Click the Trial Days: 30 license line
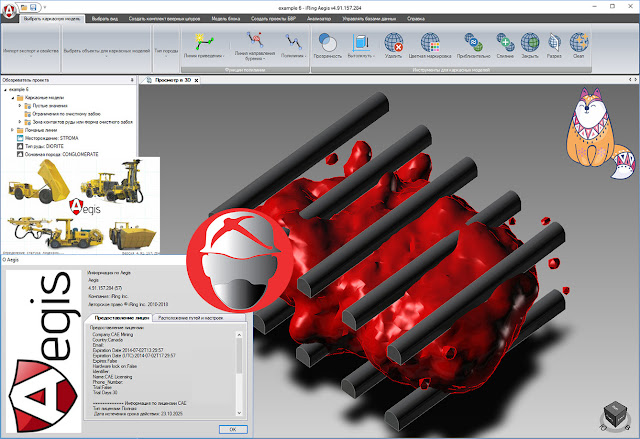 click(x=105, y=392)
